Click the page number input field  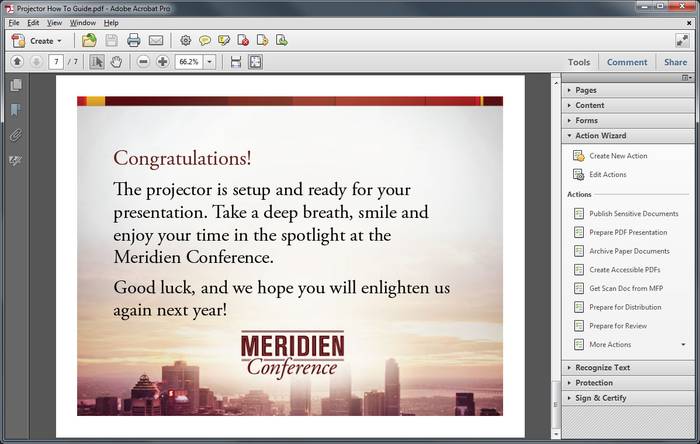pos(56,62)
